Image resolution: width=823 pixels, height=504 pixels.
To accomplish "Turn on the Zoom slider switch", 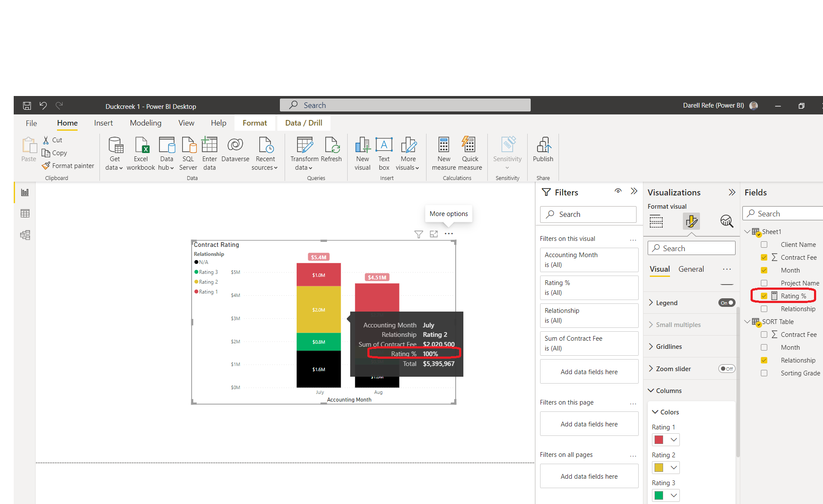I will (x=727, y=369).
